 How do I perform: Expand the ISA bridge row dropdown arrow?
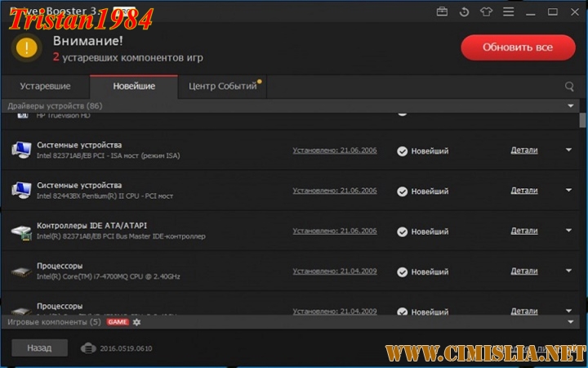(569, 150)
